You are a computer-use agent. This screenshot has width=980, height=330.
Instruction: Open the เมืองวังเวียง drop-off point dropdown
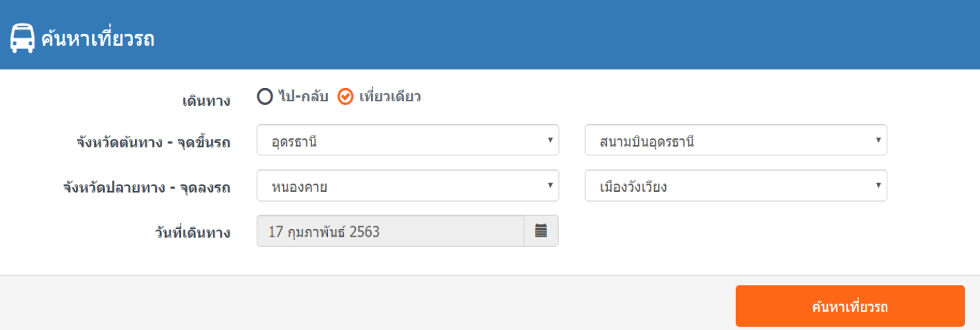735,186
